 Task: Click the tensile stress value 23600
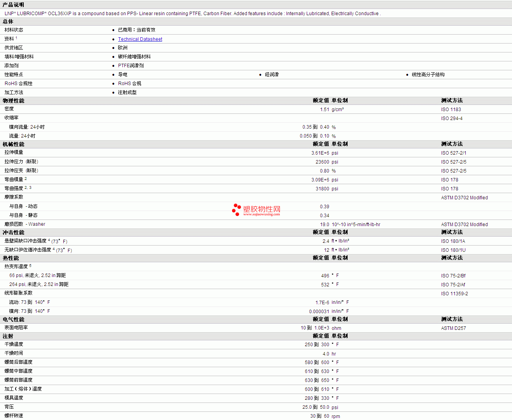[322, 162]
